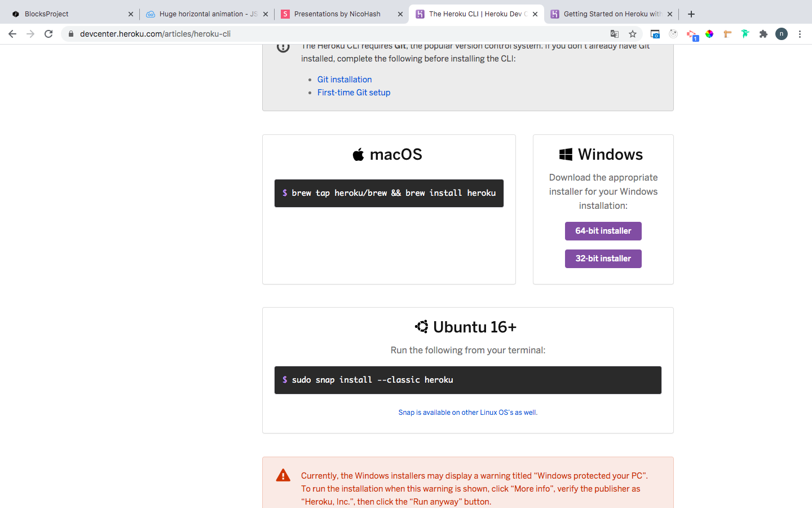Viewport: 812px width, 508px height.
Task: Click the macOS heading
Action: click(396, 154)
